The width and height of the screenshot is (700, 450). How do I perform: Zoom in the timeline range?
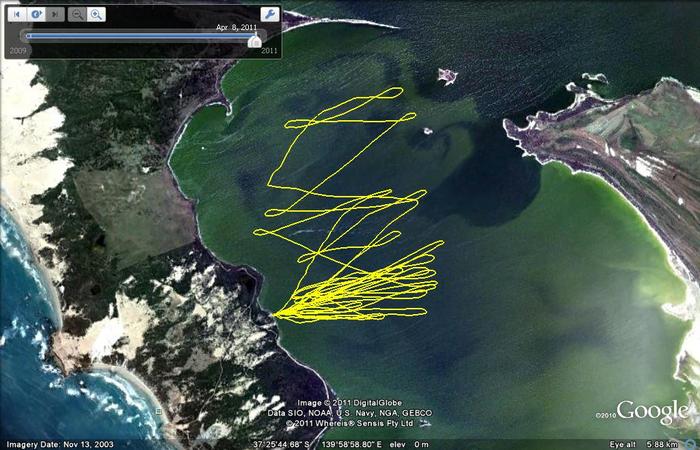(x=96, y=15)
